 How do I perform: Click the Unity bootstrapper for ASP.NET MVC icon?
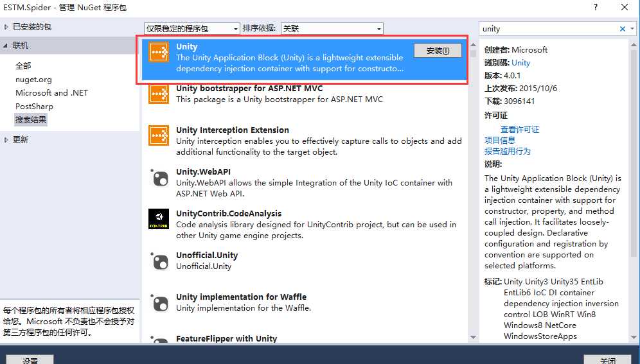tap(158, 94)
